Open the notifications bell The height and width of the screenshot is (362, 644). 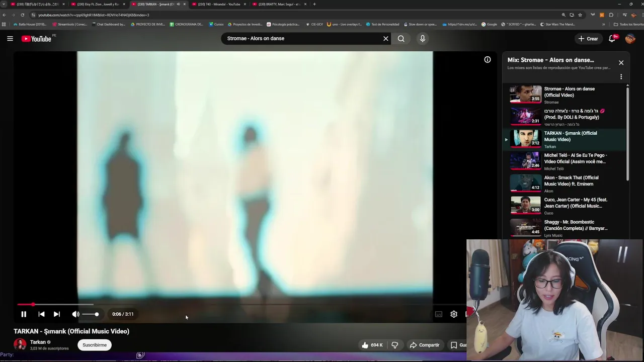(x=612, y=39)
